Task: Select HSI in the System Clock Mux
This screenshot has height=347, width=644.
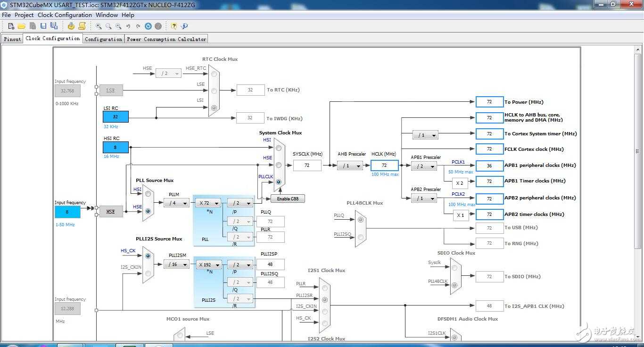Action: click(x=279, y=148)
